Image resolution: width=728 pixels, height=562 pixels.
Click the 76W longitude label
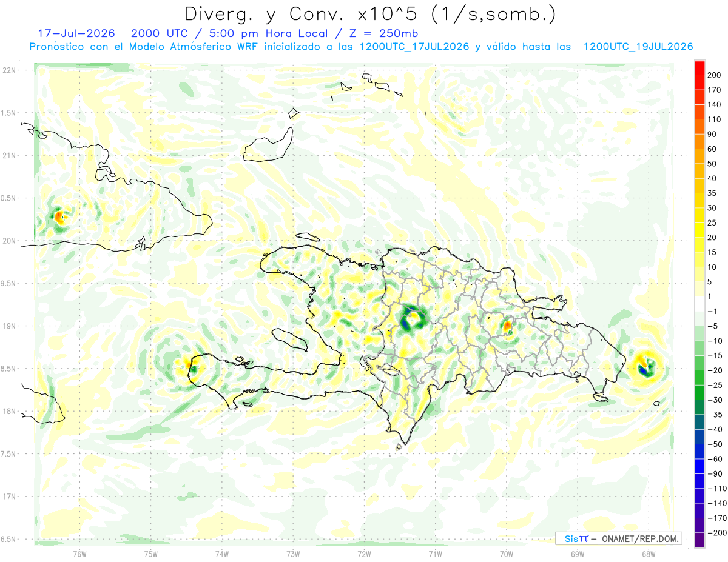tap(79, 553)
